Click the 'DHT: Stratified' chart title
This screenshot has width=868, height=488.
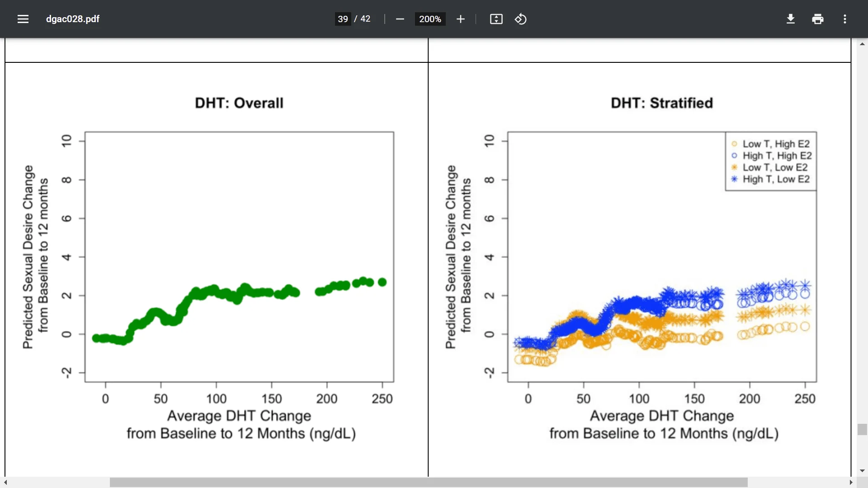[662, 103]
